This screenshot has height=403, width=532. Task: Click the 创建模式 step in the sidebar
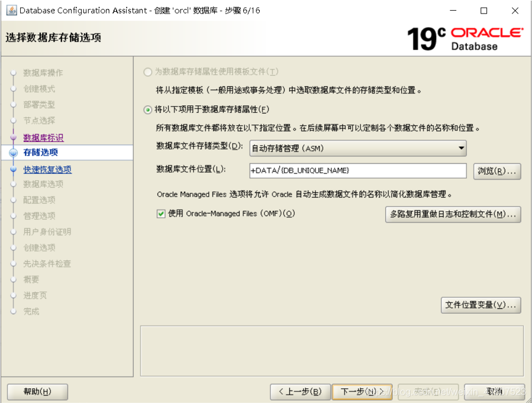pyautogui.click(x=39, y=89)
